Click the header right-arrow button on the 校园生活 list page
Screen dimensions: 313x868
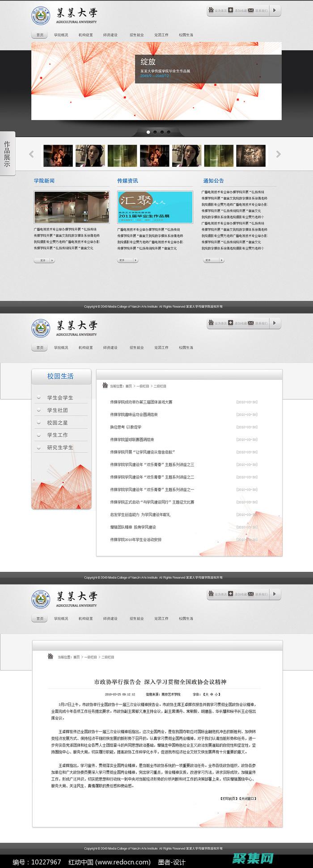click(x=275, y=323)
